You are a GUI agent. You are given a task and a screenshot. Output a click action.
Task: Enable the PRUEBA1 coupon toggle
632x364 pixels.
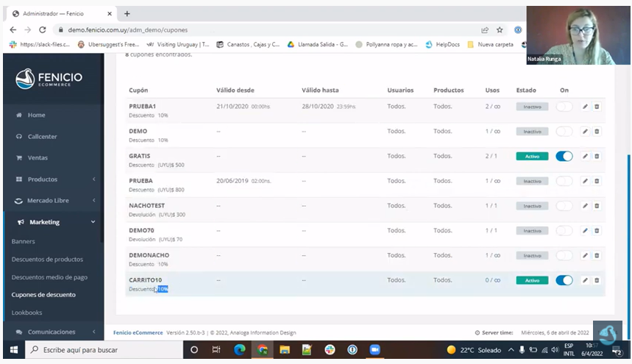[564, 107]
